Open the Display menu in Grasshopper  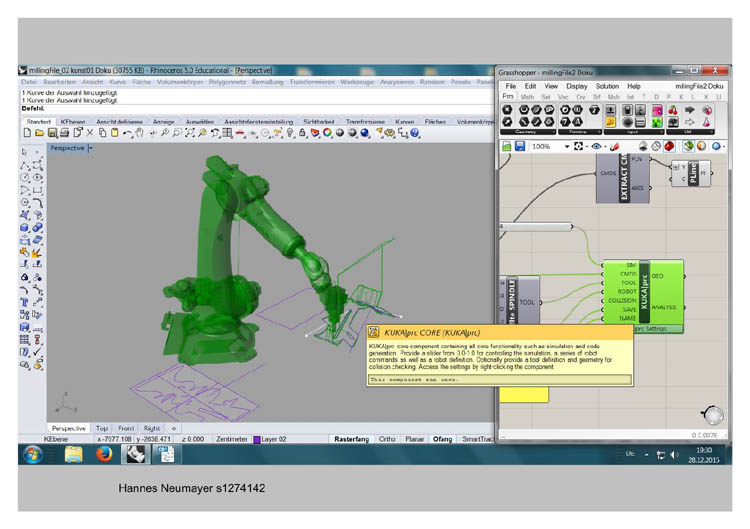[x=576, y=86]
